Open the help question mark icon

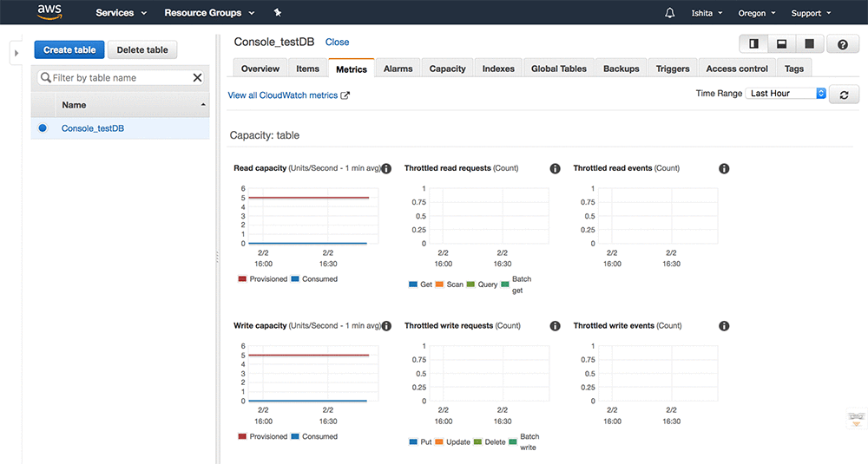842,44
